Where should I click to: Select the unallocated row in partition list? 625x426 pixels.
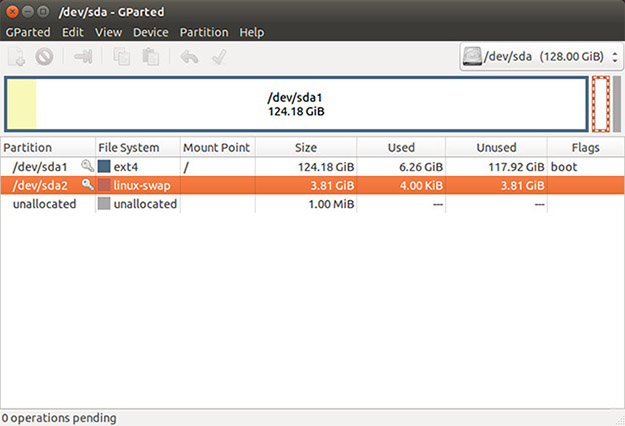coord(44,204)
